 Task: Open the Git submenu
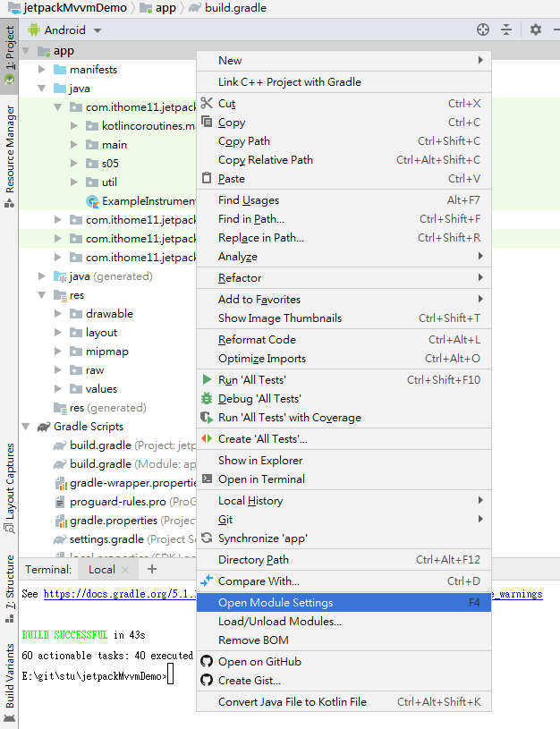(x=344, y=520)
